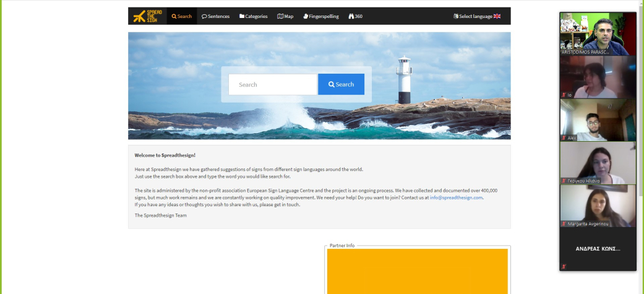Browse the Categories section
The height and width of the screenshot is (294, 644).
click(254, 16)
